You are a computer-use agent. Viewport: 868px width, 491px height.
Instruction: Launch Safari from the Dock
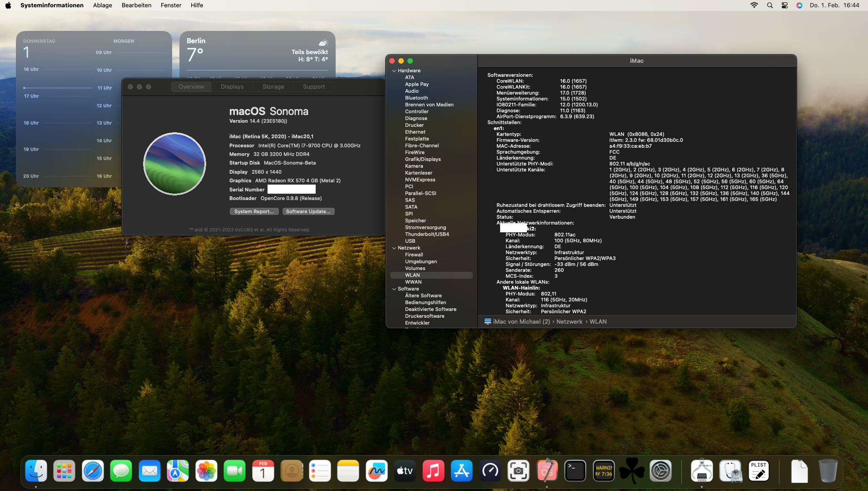click(x=93, y=471)
